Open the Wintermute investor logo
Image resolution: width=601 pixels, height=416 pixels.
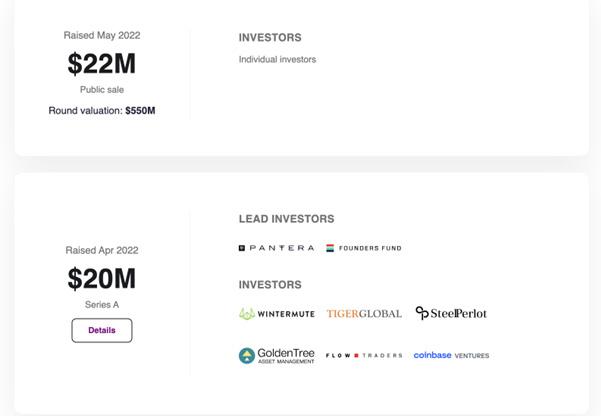pyautogui.click(x=276, y=314)
